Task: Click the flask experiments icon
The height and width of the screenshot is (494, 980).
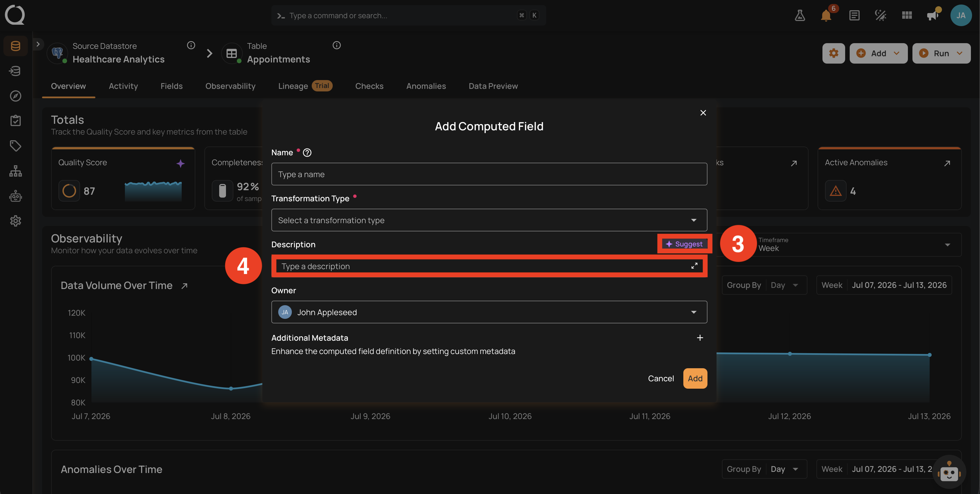Action: pos(800,16)
